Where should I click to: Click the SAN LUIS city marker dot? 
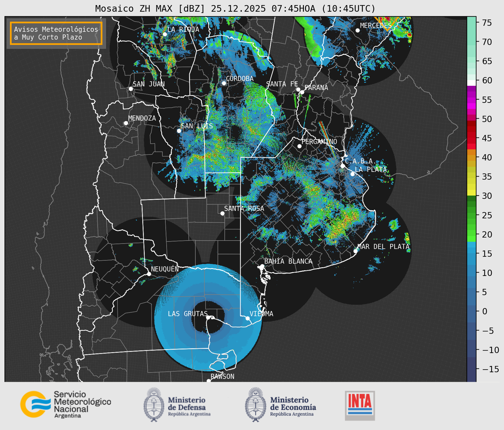(179, 131)
